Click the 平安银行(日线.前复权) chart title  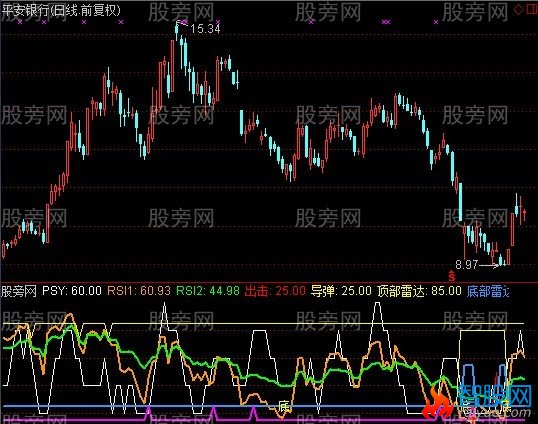tap(62, 11)
